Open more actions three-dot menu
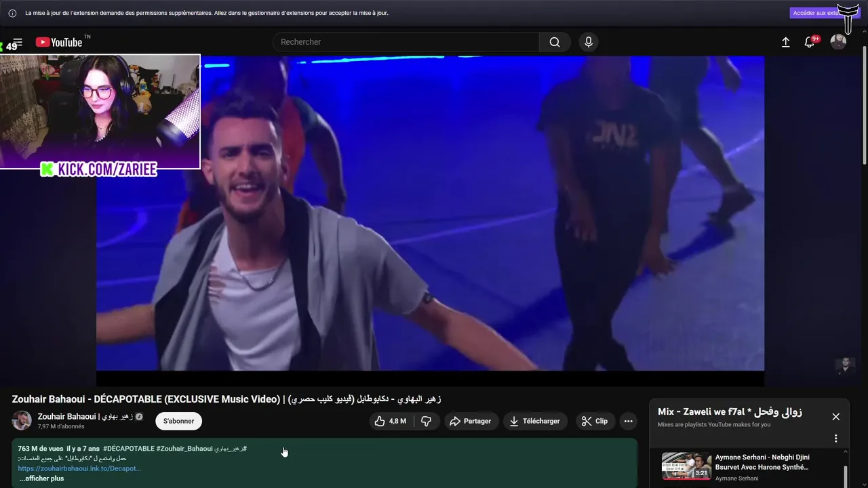 (629, 421)
